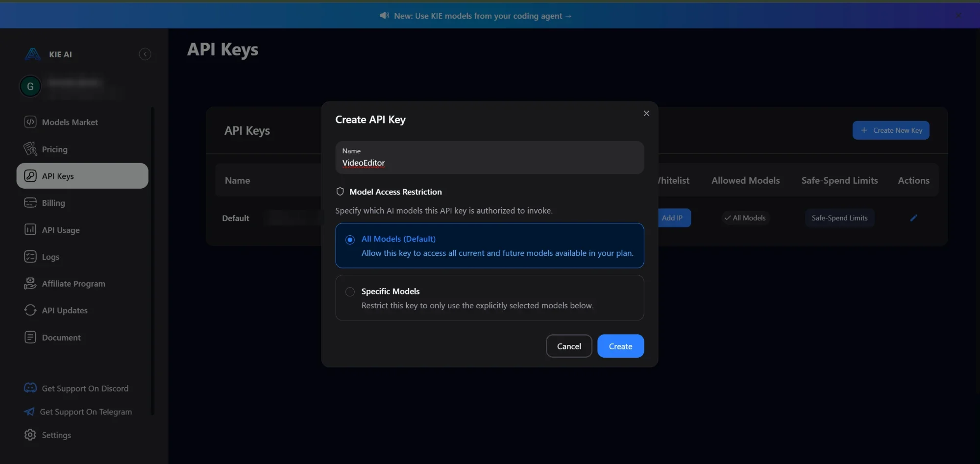Image resolution: width=980 pixels, height=464 pixels.
Task: Open the Document link in the sidebar
Action: coord(61,337)
